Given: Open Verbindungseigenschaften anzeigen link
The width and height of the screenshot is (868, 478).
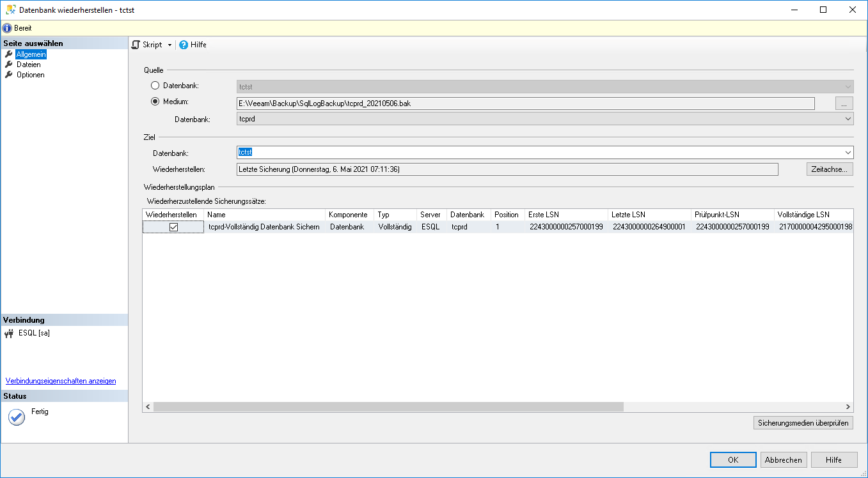Looking at the screenshot, I should pos(61,381).
